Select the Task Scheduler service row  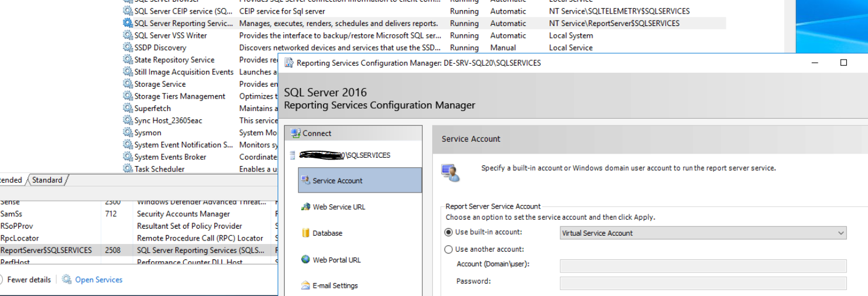click(x=200, y=168)
